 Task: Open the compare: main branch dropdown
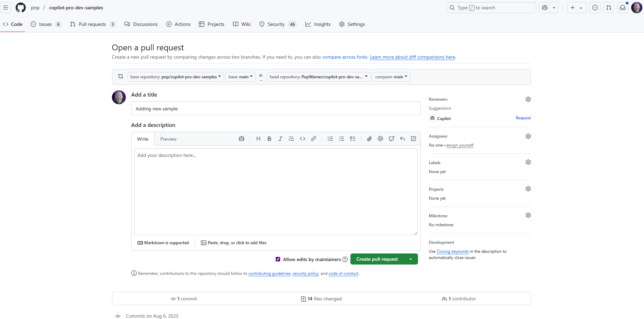[391, 77]
